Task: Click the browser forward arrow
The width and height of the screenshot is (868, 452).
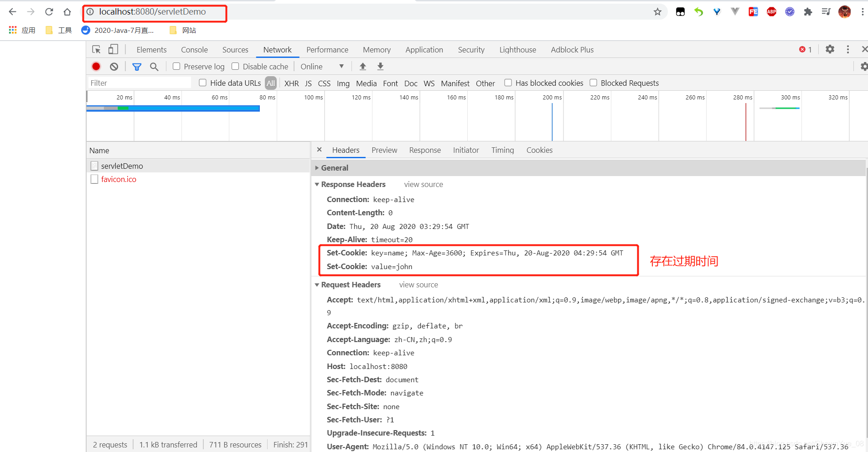Action: [x=31, y=12]
